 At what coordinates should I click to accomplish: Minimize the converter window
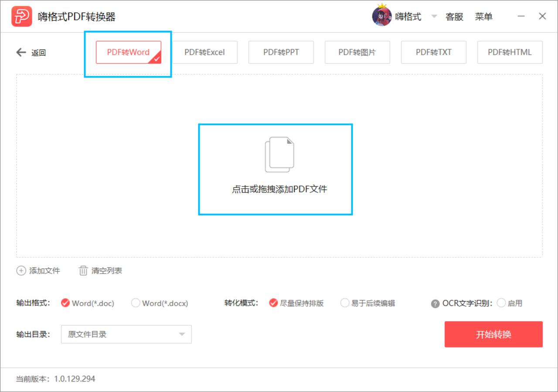(x=521, y=16)
